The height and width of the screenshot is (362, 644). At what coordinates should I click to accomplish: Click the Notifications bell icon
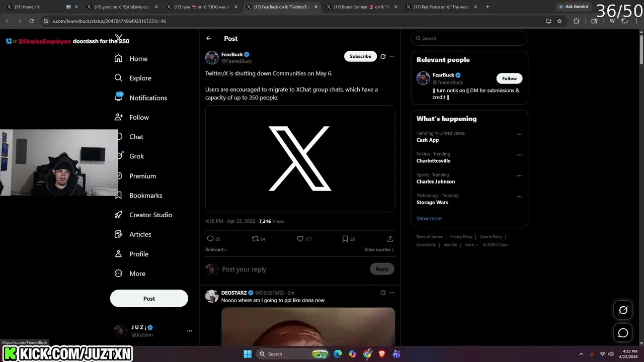click(119, 98)
